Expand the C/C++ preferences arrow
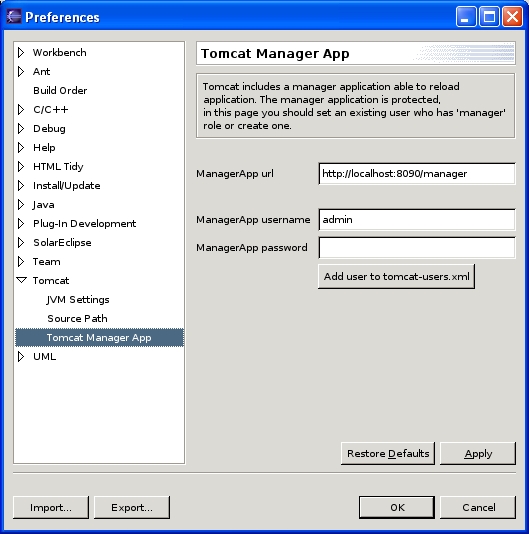This screenshot has width=529, height=534. 21,110
